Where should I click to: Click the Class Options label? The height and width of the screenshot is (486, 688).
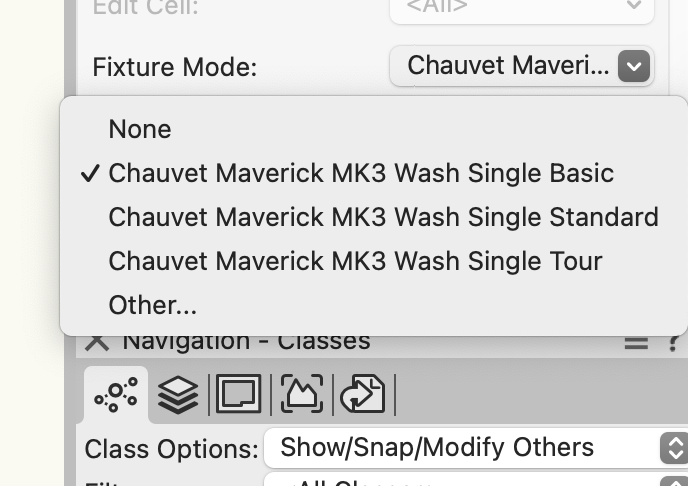coord(171,448)
